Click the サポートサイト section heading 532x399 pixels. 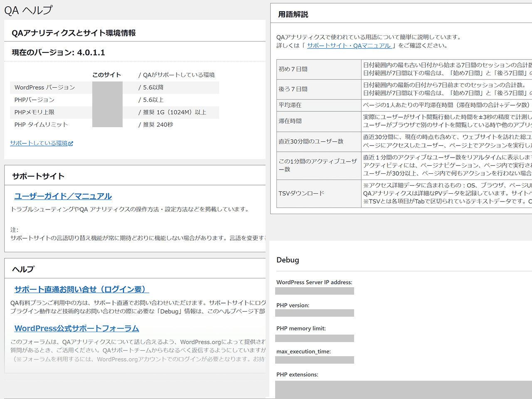38,176
